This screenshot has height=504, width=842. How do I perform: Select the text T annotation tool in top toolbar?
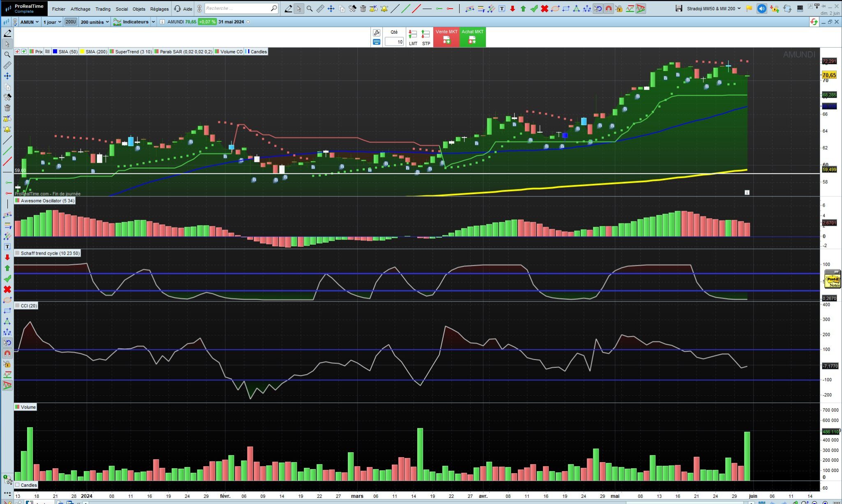point(502,9)
